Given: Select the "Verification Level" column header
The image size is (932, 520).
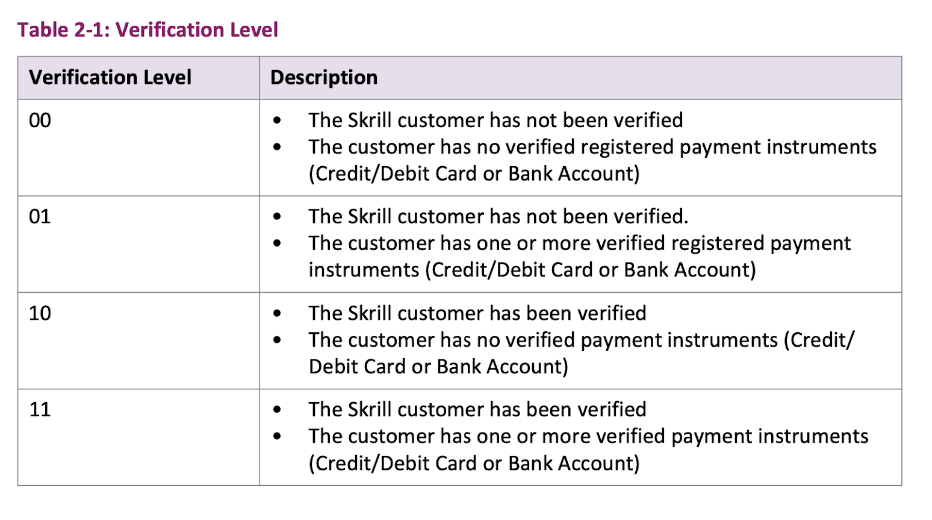Looking at the screenshot, I should tap(110, 78).
